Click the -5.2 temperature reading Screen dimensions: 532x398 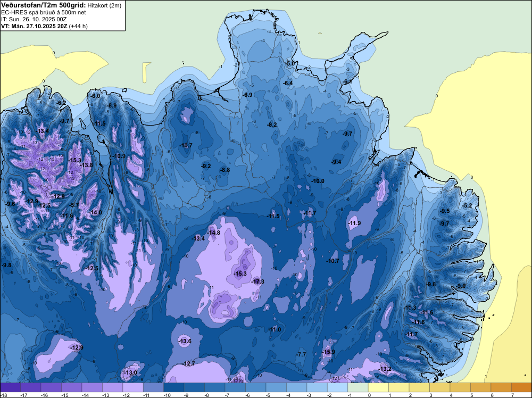point(468,205)
